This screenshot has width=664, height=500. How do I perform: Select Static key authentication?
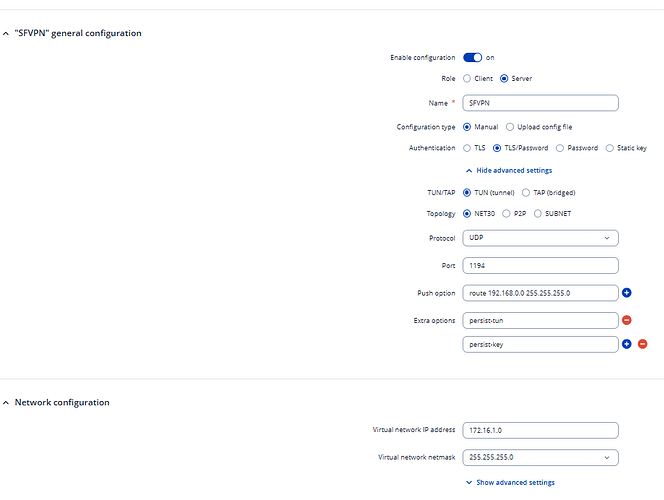610,148
